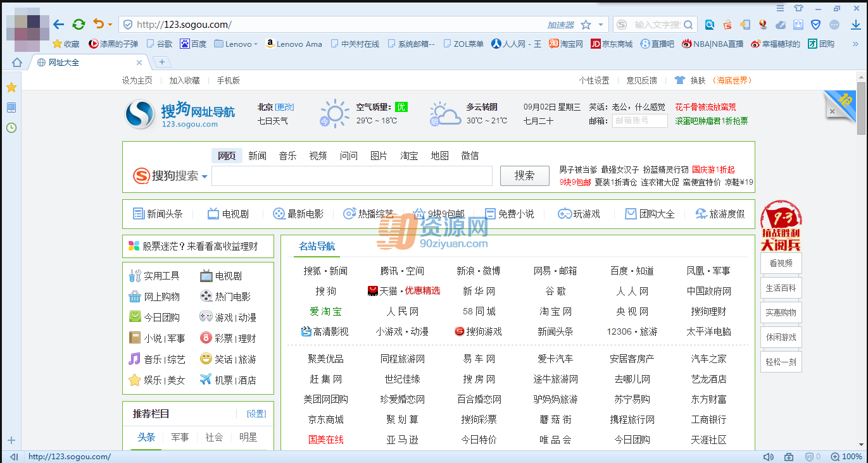Click 热门电影 in left panel
868x463 pixels.
(x=225, y=297)
